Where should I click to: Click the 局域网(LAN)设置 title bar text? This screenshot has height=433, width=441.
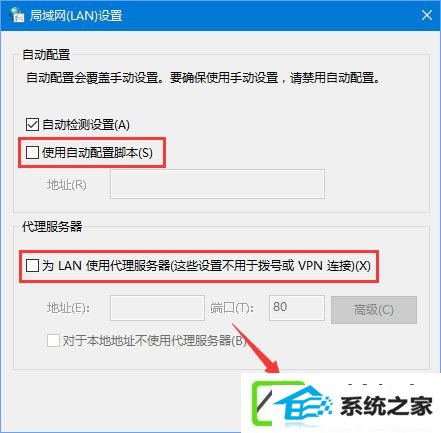click(x=76, y=15)
